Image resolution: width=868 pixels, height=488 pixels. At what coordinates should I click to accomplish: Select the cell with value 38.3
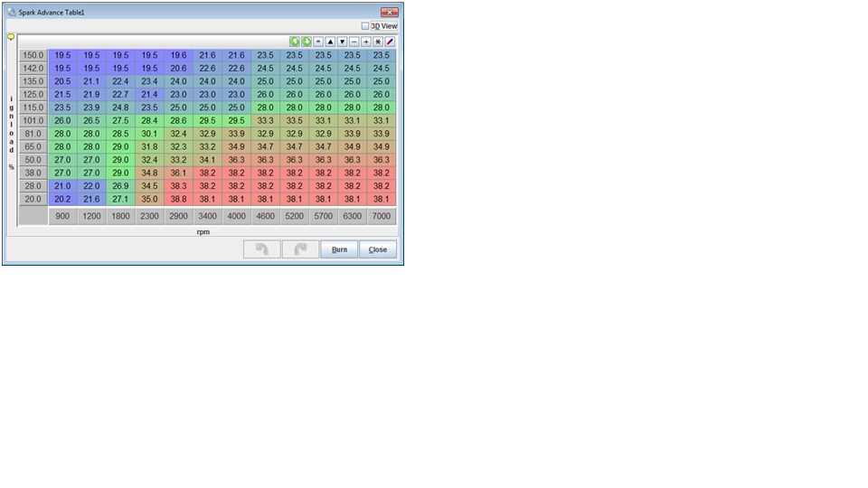tap(178, 186)
